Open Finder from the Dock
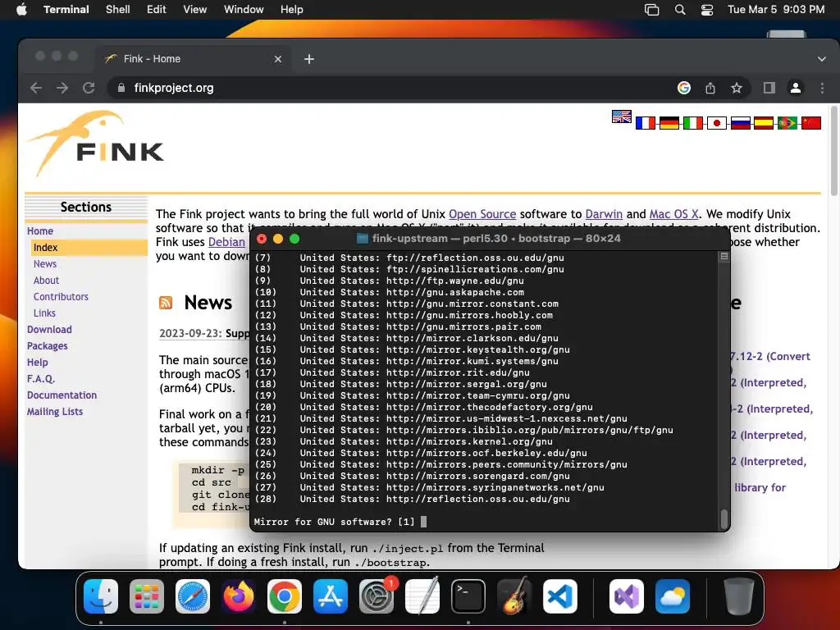This screenshot has height=630, width=840. tap(101, 596)
